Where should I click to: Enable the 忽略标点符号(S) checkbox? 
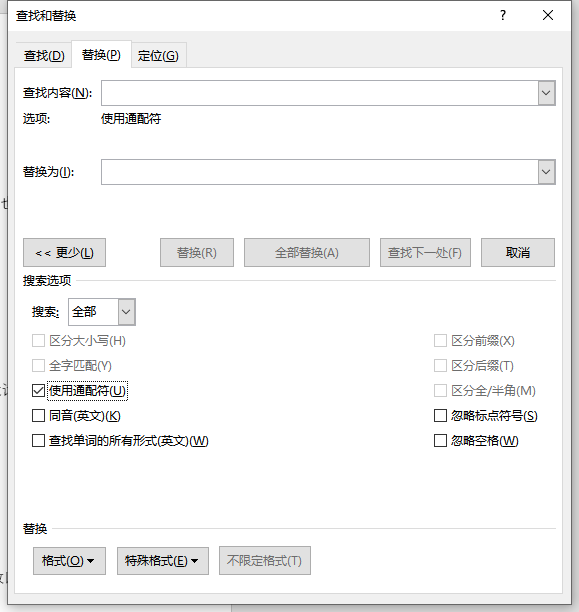[440, 416]
